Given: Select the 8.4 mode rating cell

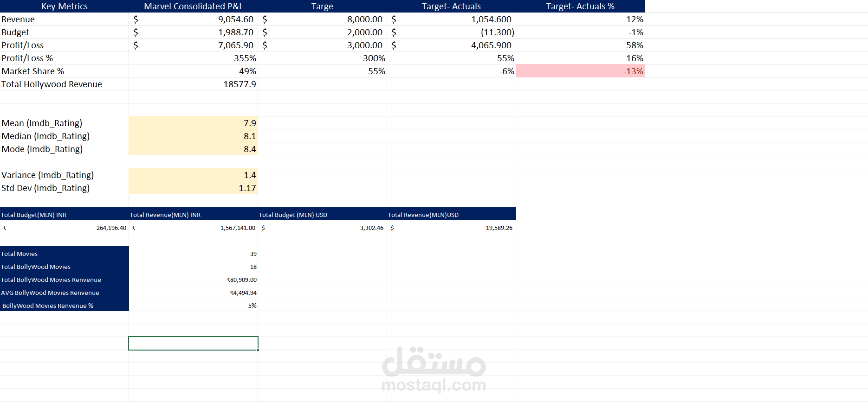Looking at the screenshot, I should point(194,149).
